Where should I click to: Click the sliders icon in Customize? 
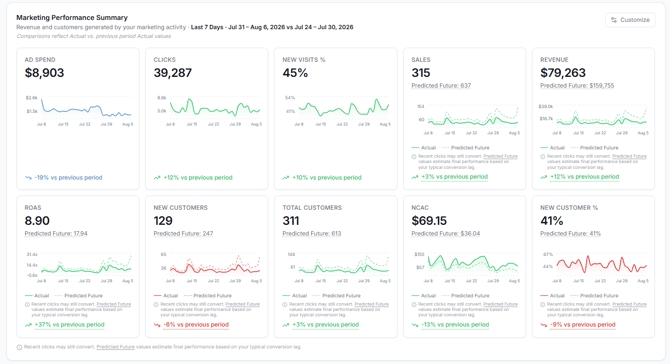(614, 20)
